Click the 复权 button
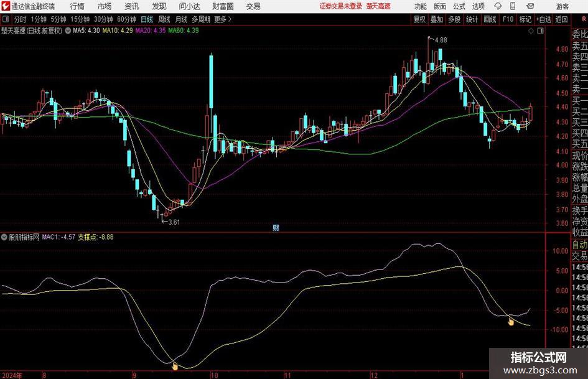This screenshot has width=588, height=379. pos(419,19)
